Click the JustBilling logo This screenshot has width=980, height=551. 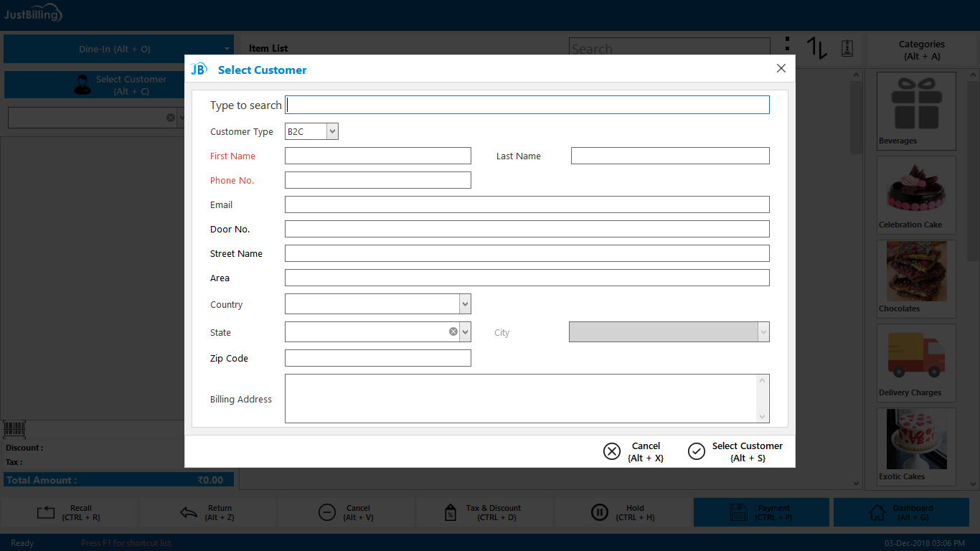point(34,14)
